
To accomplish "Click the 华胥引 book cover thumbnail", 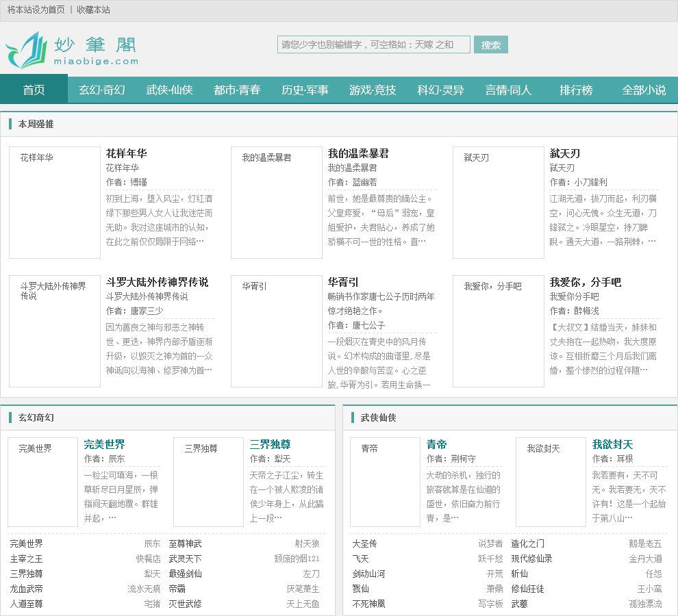I will [277, 331].
